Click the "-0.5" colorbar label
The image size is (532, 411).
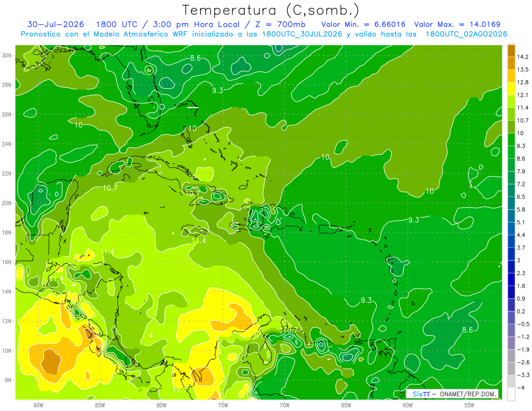tap(523, 324)
